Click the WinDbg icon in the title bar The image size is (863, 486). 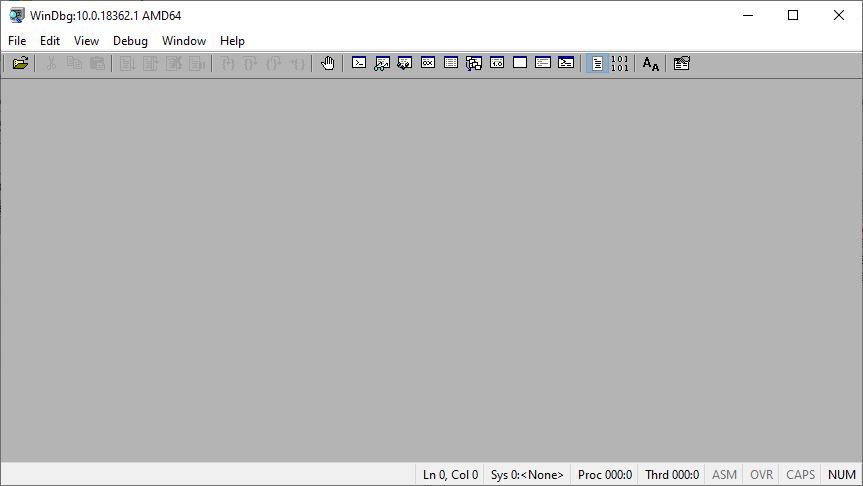(x=17, y=15)
